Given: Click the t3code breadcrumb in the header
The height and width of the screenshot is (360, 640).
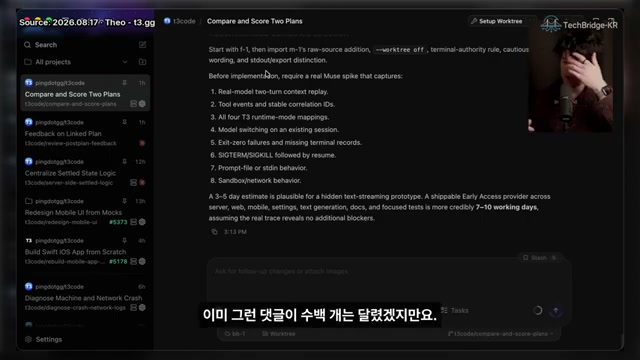Looking at the screenshot, I should coord(180,21).
